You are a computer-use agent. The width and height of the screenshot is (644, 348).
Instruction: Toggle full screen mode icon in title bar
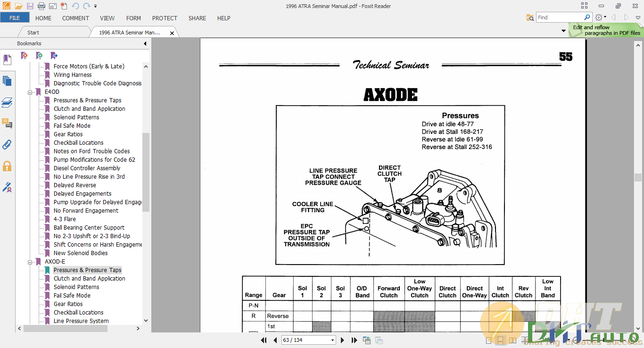pos(584,6)
